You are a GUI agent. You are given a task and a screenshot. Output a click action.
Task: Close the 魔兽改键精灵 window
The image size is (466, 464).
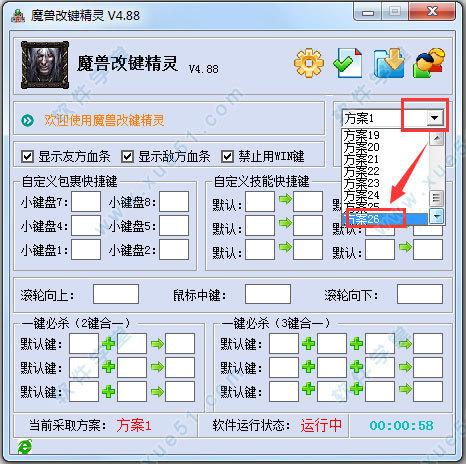tap(432, 12)
